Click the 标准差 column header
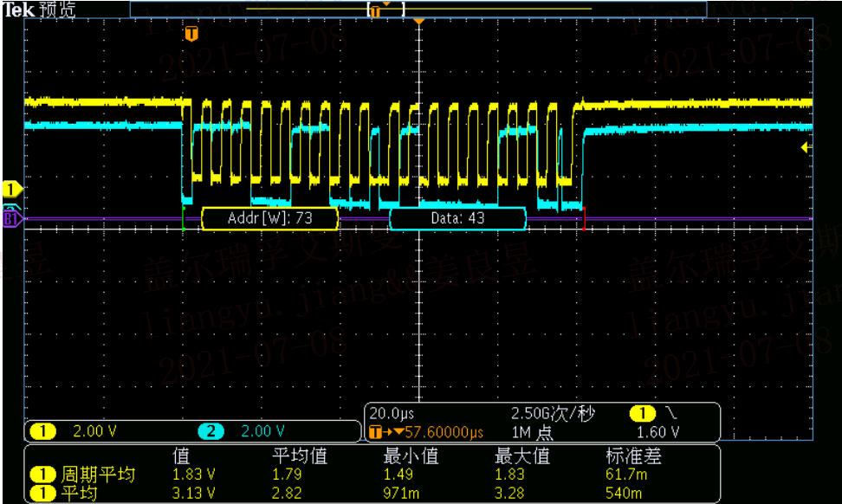This screenshot has width=842, height=504. 633,456
